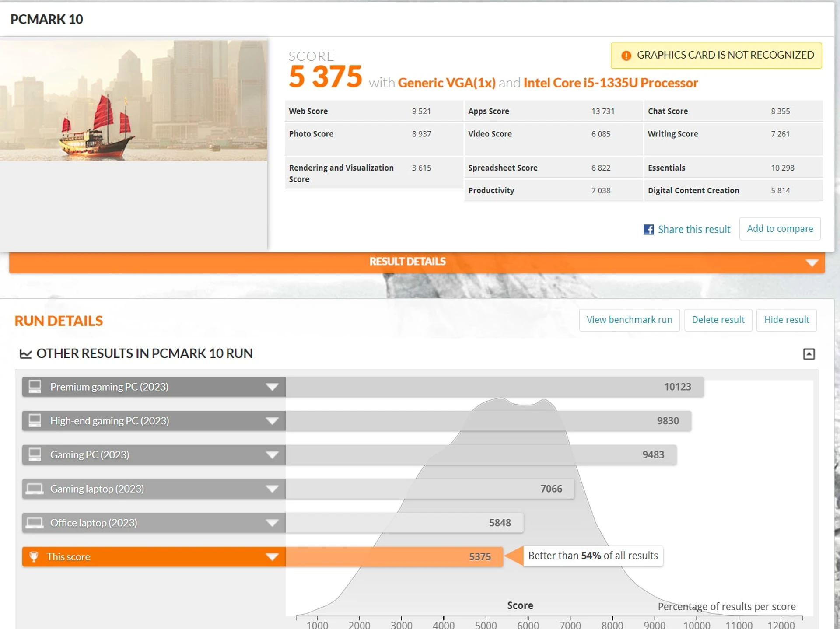Screen dimensions: 840x629
Task: Expand High-end gaming PC (2023) dropdown arrow
Action: (272, 421)
